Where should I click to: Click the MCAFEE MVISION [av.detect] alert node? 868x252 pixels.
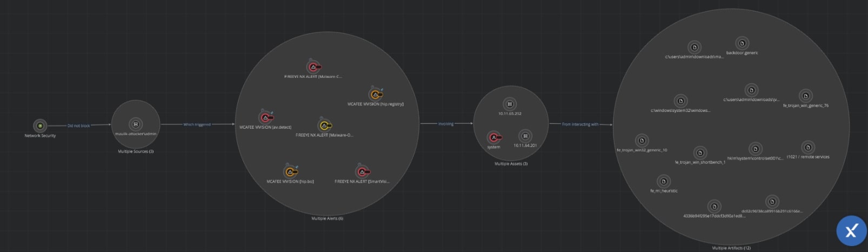pyautogui.click(x=265, y=118)
